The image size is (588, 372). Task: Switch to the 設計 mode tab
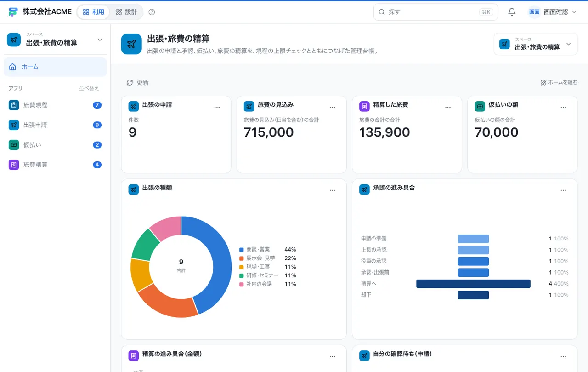126,12
